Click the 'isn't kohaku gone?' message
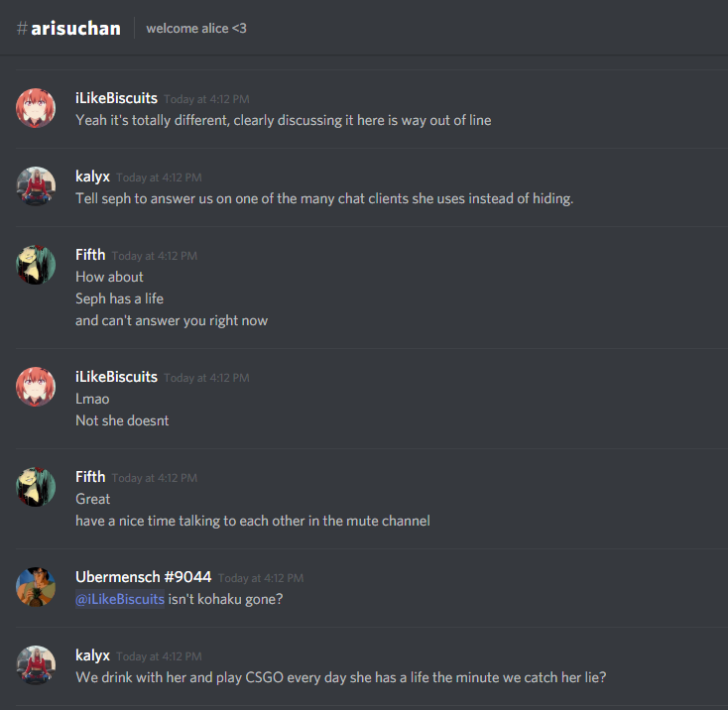The image size is (728, 710). (225, 599)
